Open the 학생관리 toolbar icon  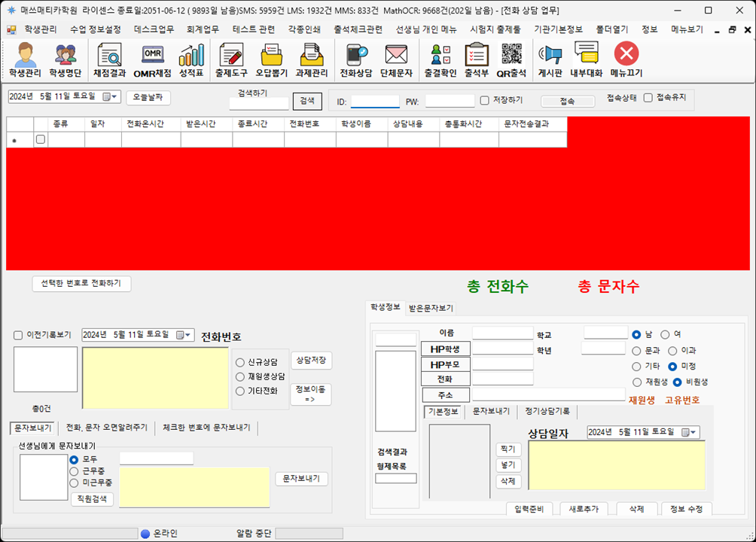click(25, 59)
